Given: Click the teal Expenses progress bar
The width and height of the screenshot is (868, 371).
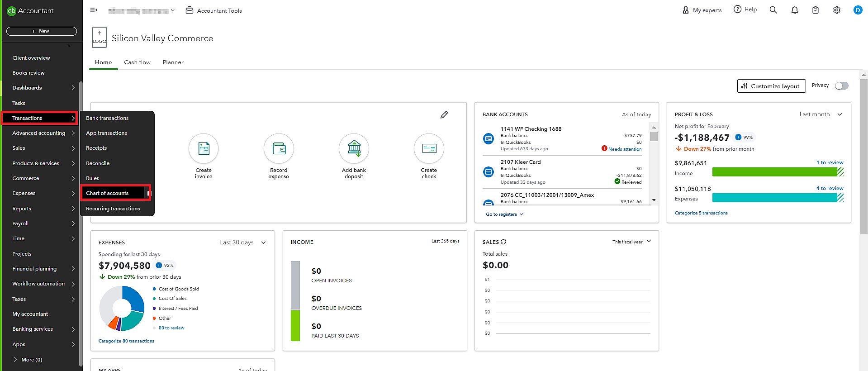Looking at the screenshot, I should [x=778, y=198].
